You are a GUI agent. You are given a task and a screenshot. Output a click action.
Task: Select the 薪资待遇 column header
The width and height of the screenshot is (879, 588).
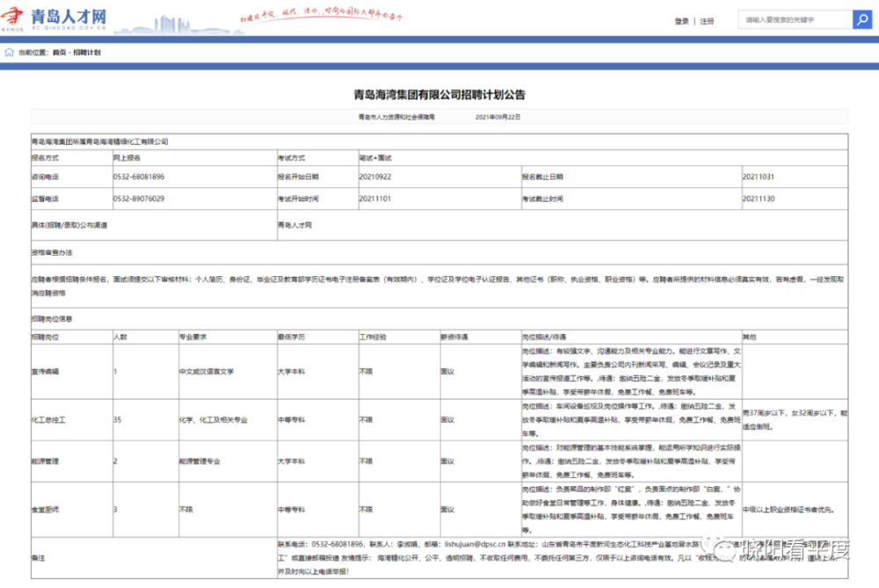pos(481,337)
